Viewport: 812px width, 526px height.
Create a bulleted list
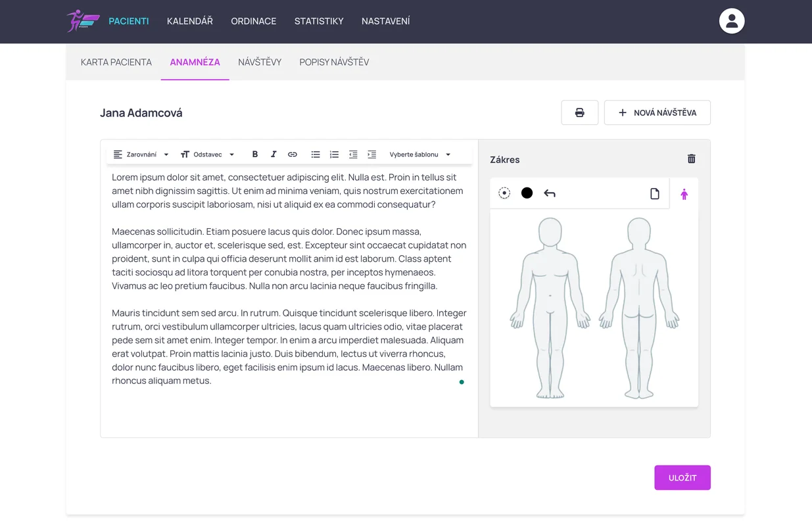point(316,155)
